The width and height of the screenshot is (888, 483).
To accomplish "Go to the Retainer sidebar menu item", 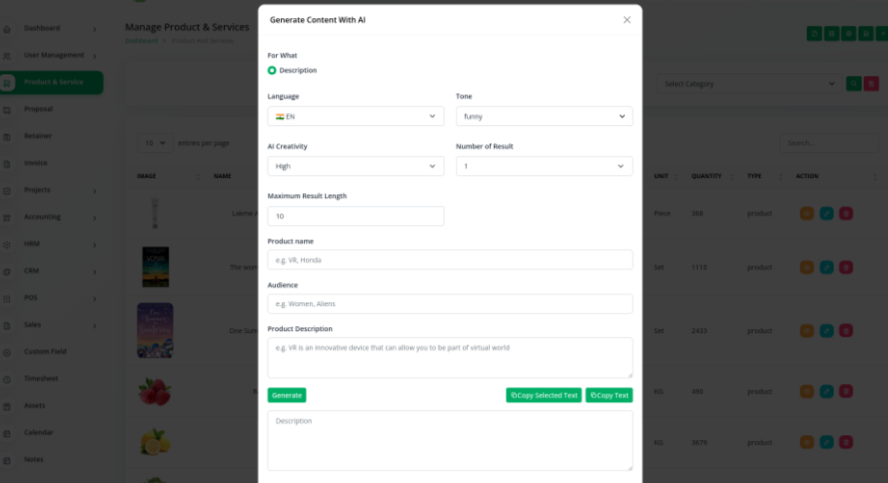I will coord(39,136).
